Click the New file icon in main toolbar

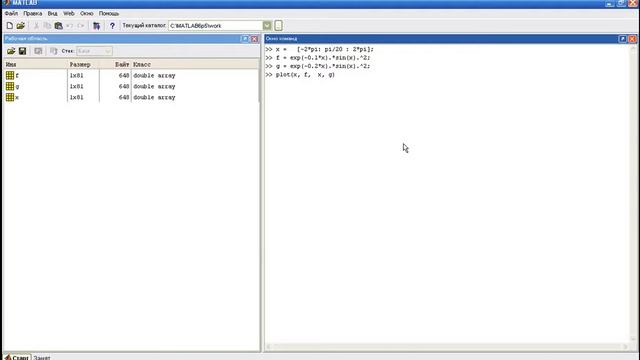[9, 26]
